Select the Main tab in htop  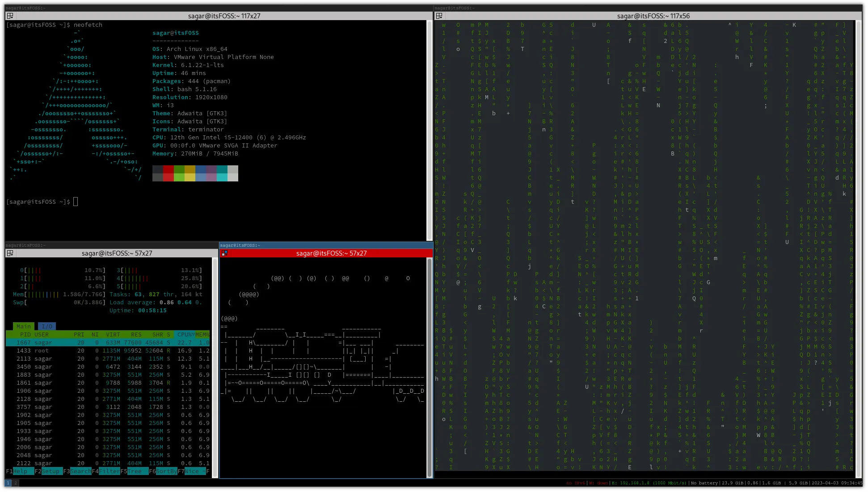coord(23,326)
